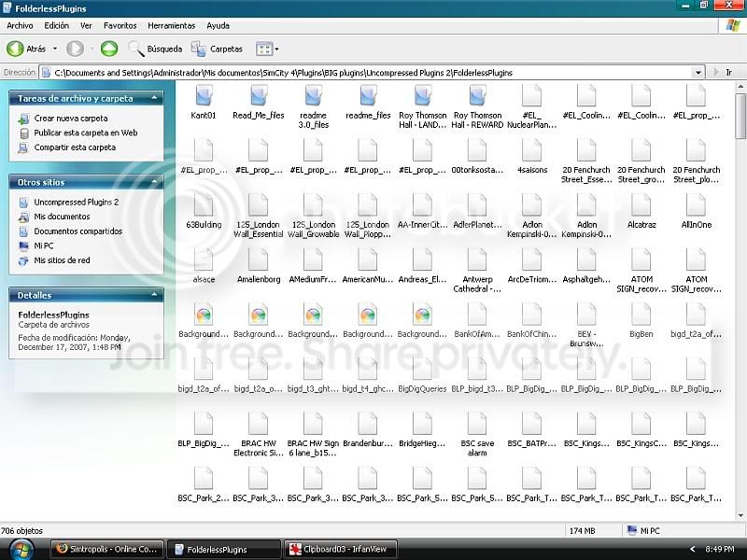The height and width of the screenshot is (560, 747).
Task: Select the alsace file icon
Action: pyautogui.click(x=204, y=260)
